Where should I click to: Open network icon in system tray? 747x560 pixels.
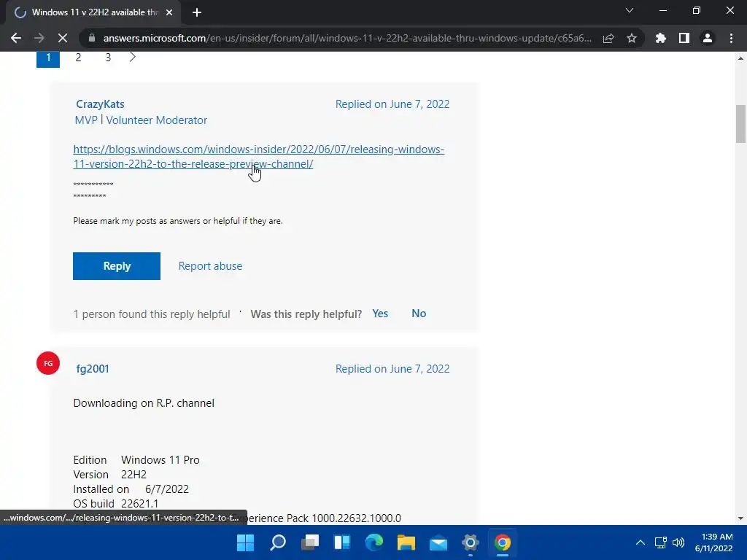(x=661, y=542)
